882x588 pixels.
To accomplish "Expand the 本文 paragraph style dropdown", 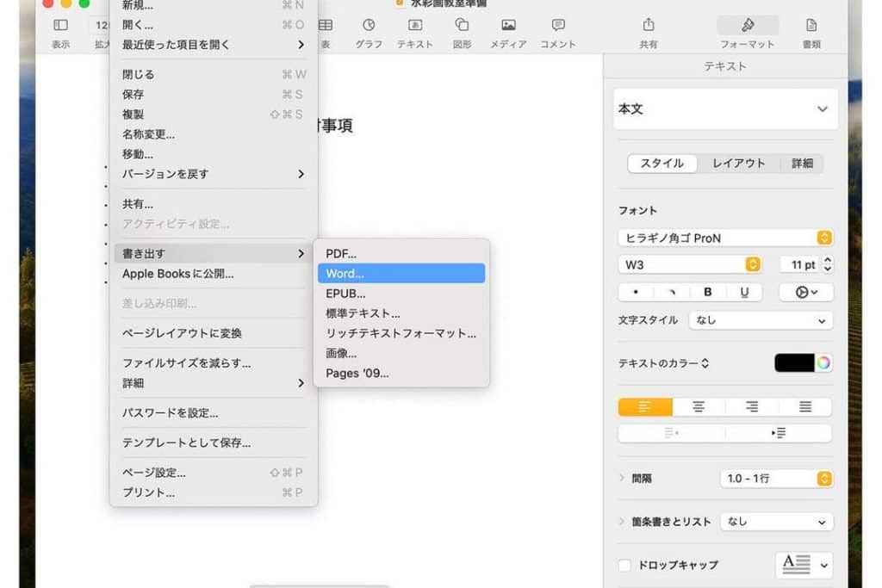I will tap(724, 109).
